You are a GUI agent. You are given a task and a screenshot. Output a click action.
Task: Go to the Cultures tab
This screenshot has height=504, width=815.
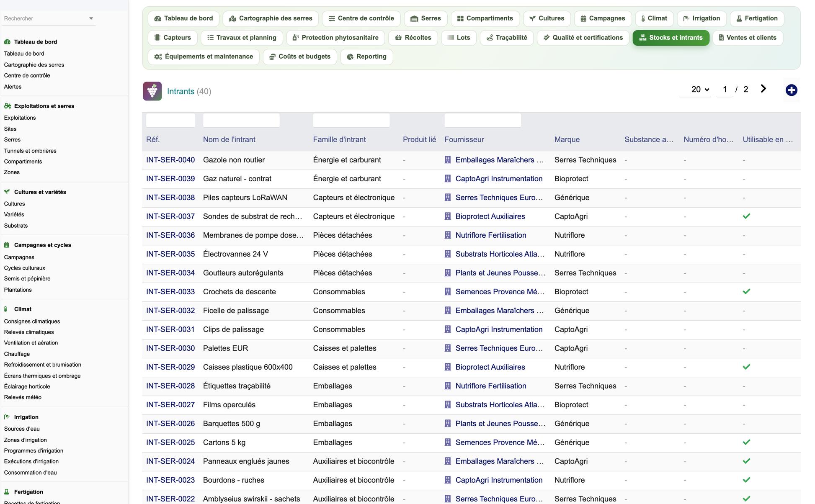[547, 18]
